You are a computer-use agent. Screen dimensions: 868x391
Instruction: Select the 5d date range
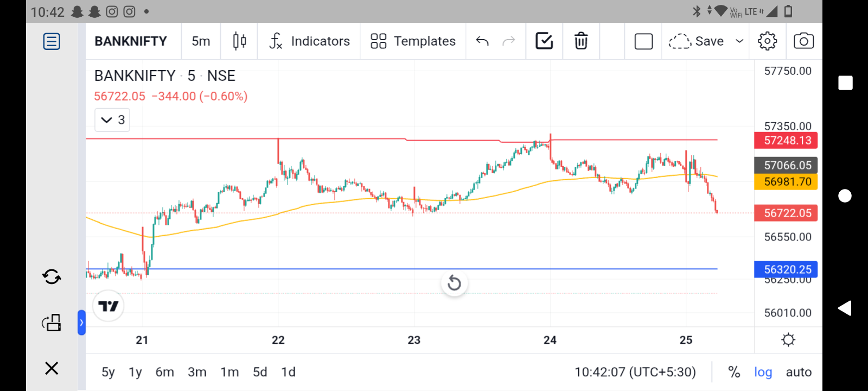point(260,372)
